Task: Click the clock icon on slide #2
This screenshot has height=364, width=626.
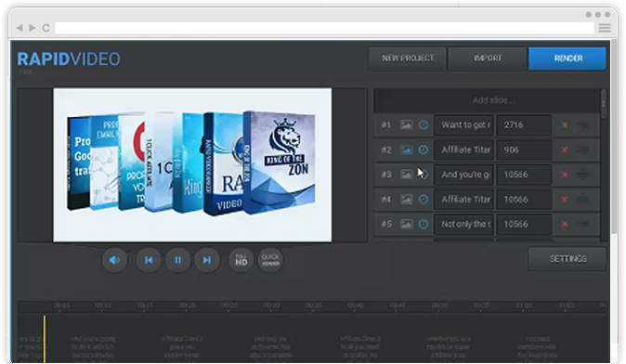Action: coord(424,149)
